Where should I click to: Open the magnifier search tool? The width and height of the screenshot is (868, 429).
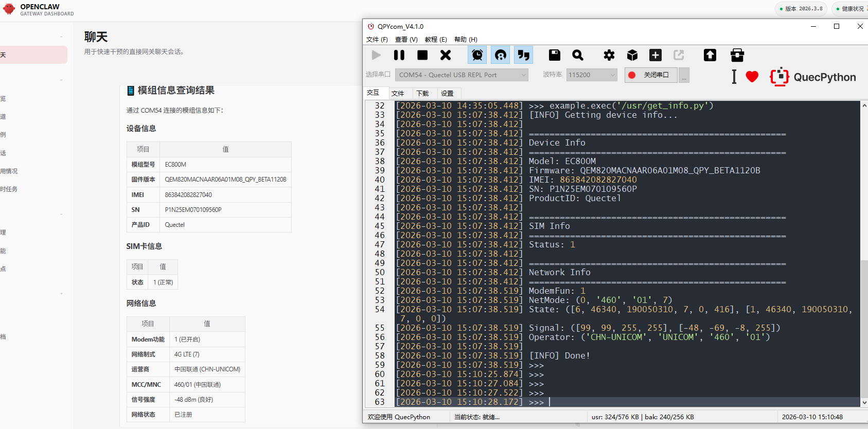[x=578, y=55]
